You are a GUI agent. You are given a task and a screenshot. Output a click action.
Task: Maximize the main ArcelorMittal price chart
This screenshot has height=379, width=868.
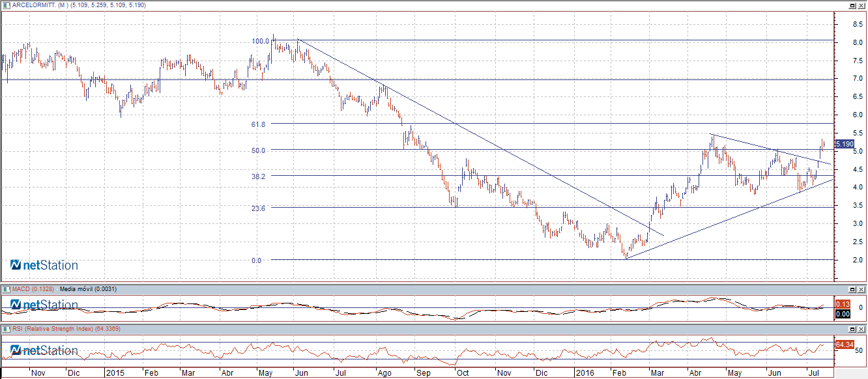pyautogui.click(x=852, y=5)
